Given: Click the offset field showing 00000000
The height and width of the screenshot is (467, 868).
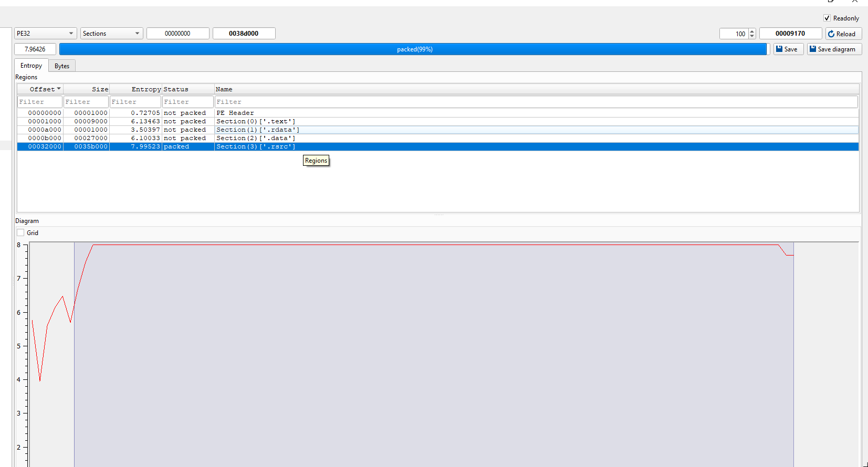Looking at the screenshot, I should coord(178,33).
